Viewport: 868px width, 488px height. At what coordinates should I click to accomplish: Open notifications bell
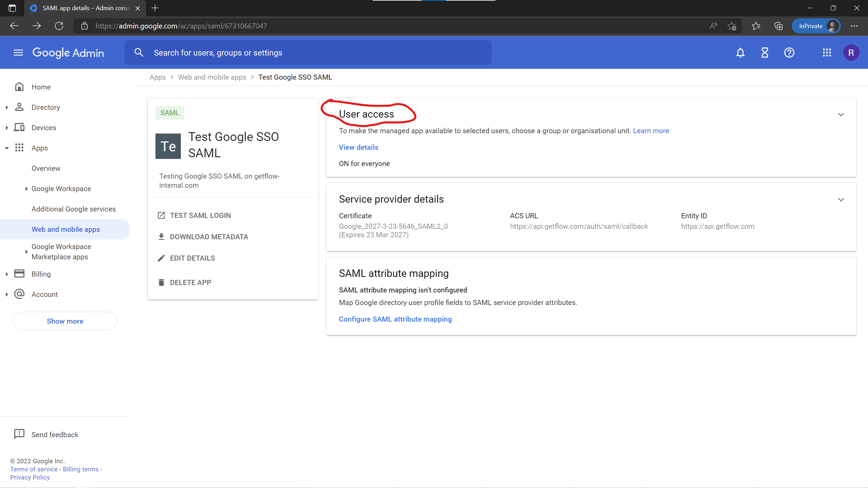click(x=740, y=53)
